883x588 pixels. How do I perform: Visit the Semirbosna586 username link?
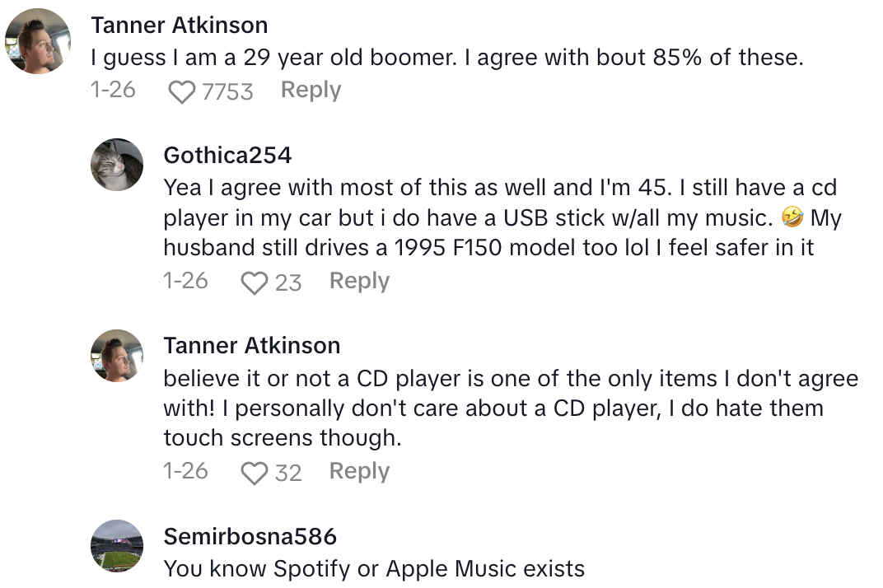point(250,537)
